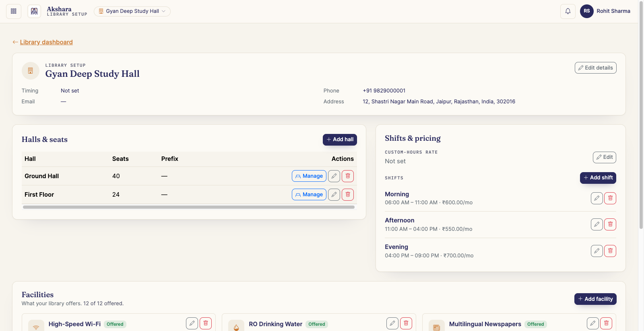Viewport: 644px width, 331px height.
Task: Open the apps grid menu icon
Action: click(x=14, y=11)
